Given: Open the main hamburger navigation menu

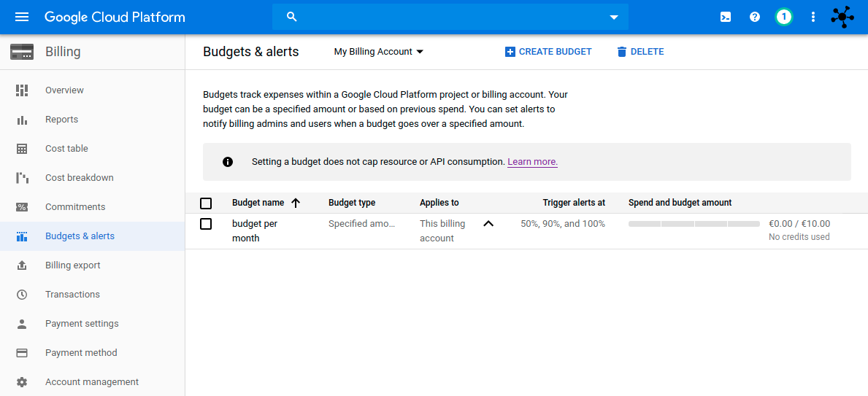Looking at the screenshot, I should 22,17.
